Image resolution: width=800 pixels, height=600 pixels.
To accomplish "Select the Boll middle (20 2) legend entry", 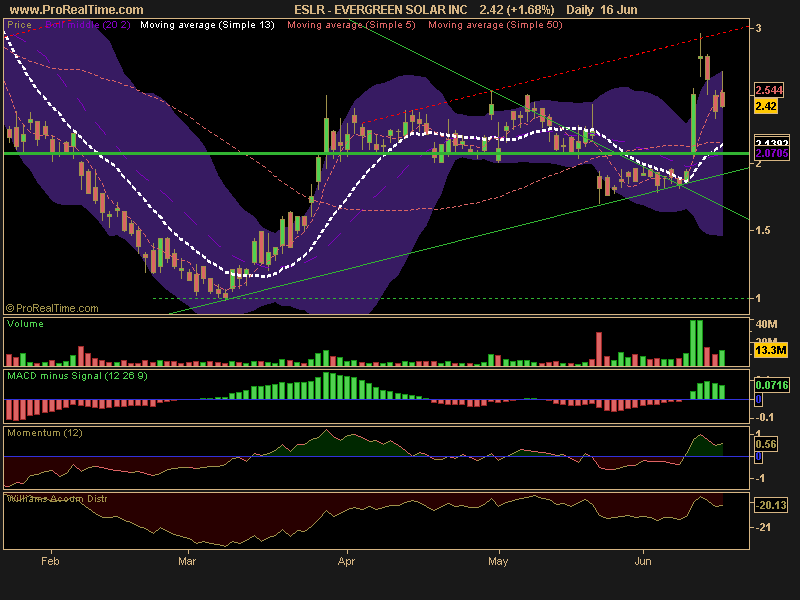I will click(x=88, y=24).
